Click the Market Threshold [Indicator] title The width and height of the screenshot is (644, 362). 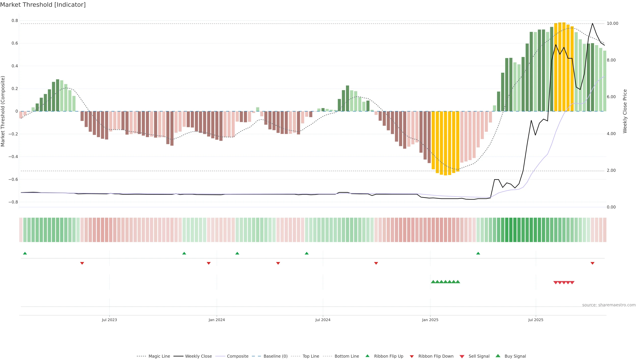pos(43,5)
